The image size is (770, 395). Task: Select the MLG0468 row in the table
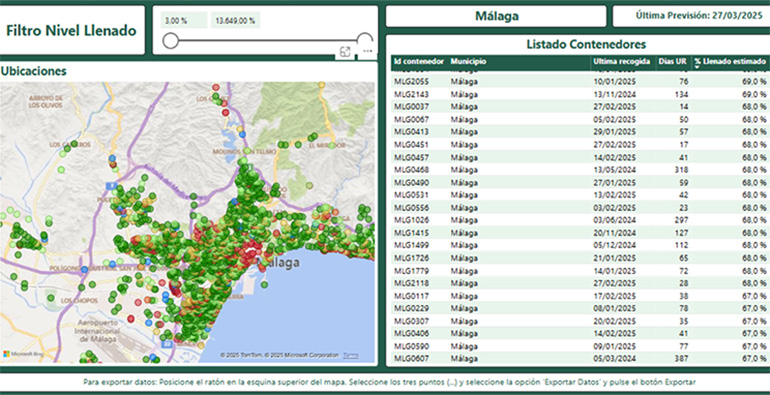click(x=580, y=170)
